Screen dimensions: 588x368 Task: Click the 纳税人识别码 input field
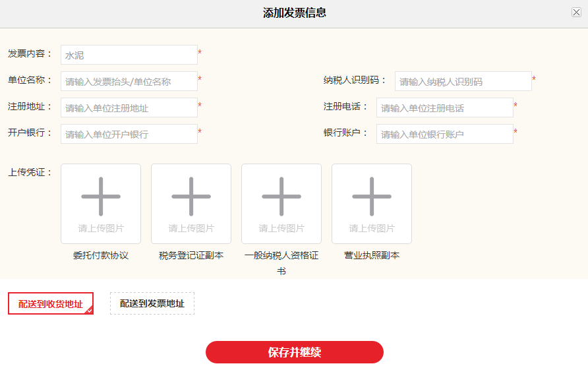(x=463, y=81)
